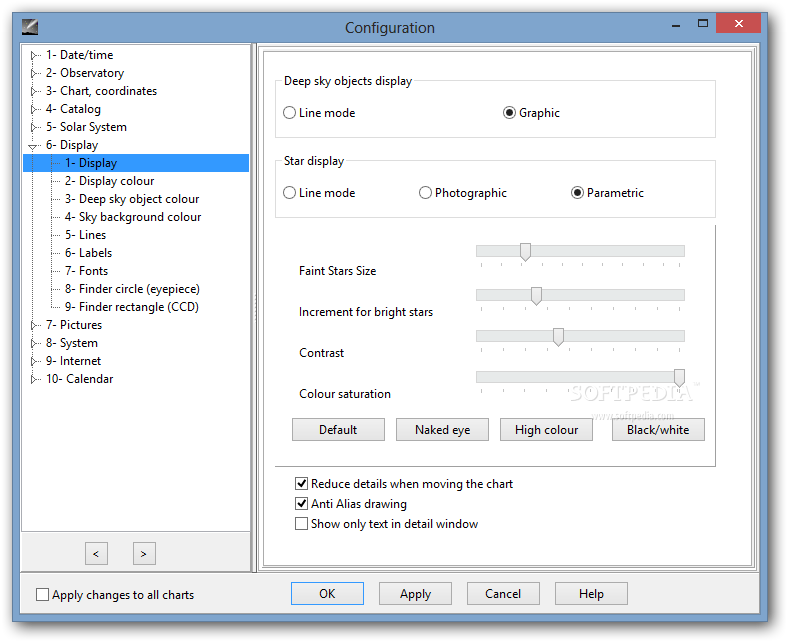
Task: Select the 7- Fonts settings page
Action: [86, 271]
